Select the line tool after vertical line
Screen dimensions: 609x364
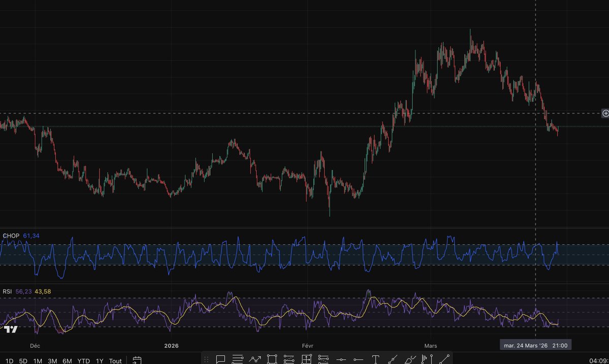(x=444, y=360)
